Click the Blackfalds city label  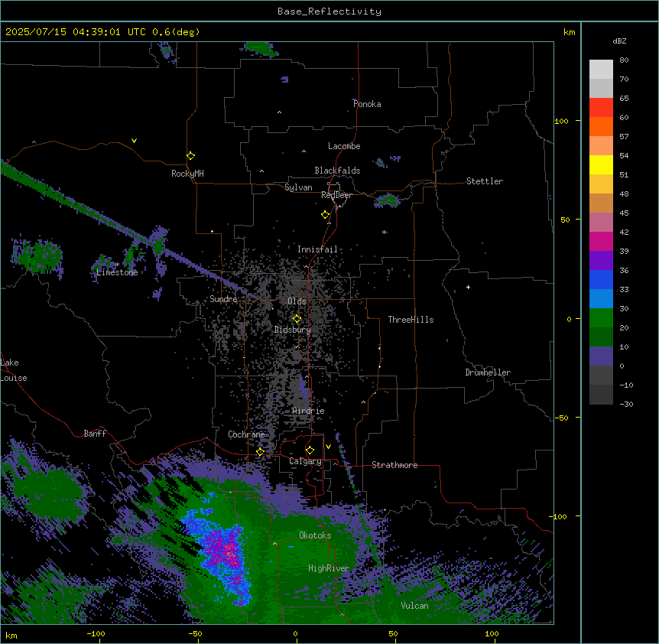pos(337,171)
